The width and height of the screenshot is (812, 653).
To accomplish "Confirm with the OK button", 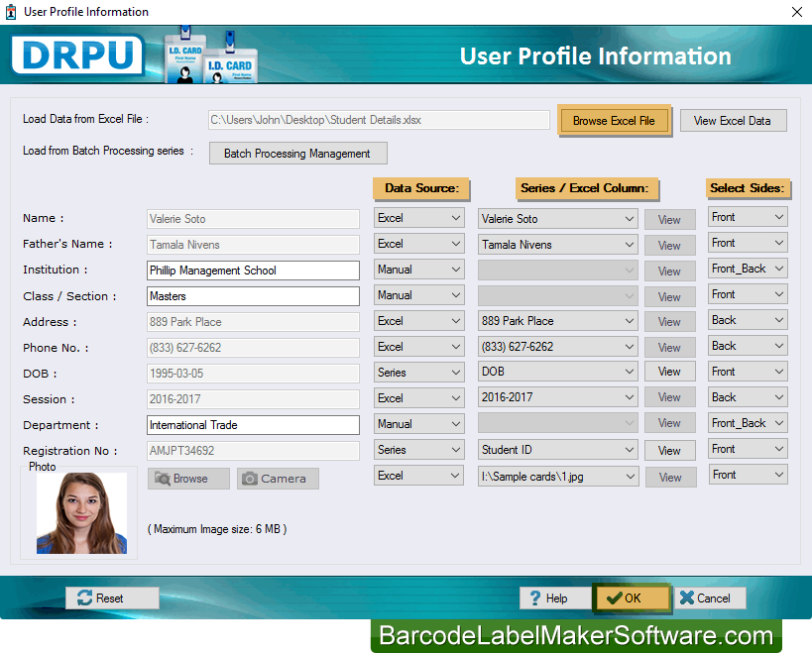I will tap(632, 599).
